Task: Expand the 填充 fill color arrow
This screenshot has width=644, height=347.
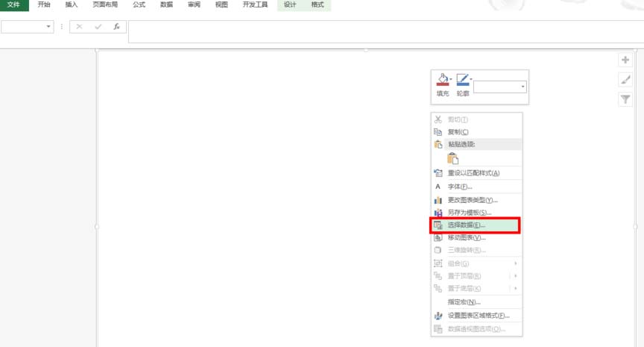Action: pyautogui.click(x=451, y=79)
